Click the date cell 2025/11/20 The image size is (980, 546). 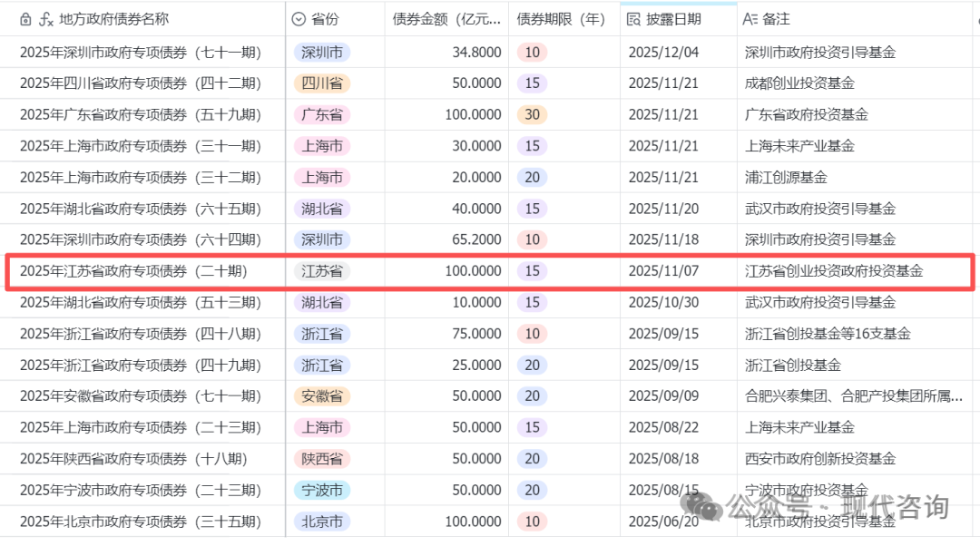[679, 209]
